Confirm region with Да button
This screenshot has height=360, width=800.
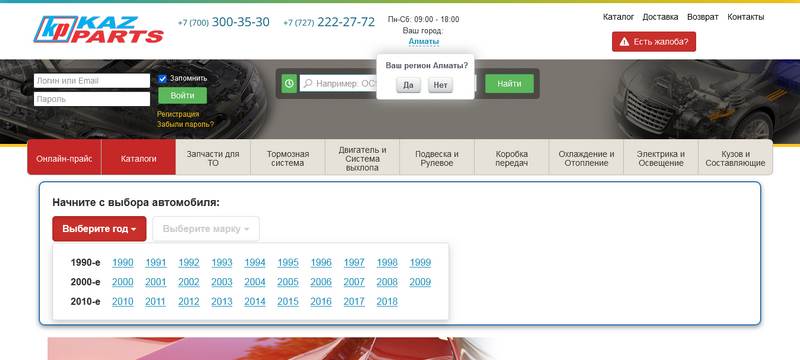point(408,85)
